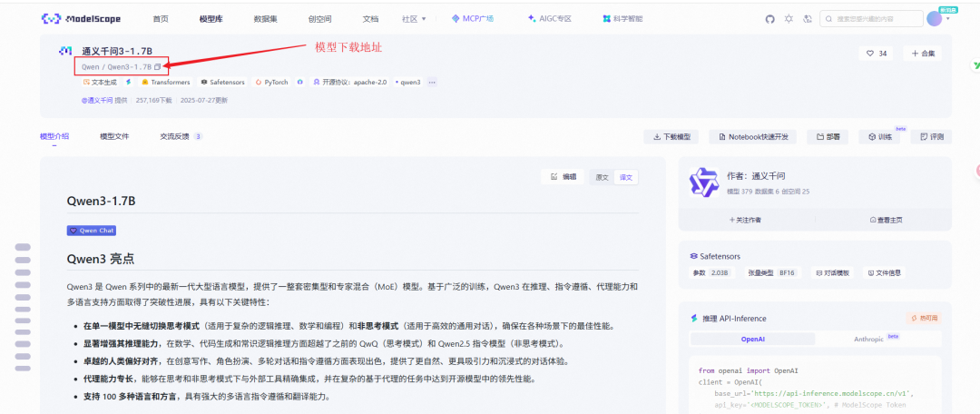Click into the search input field

click(871, 19)
